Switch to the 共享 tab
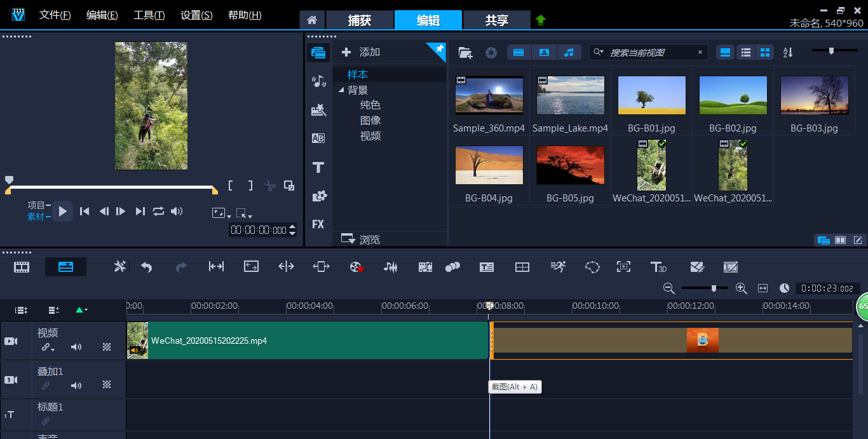868x439 pixels. 497,20
